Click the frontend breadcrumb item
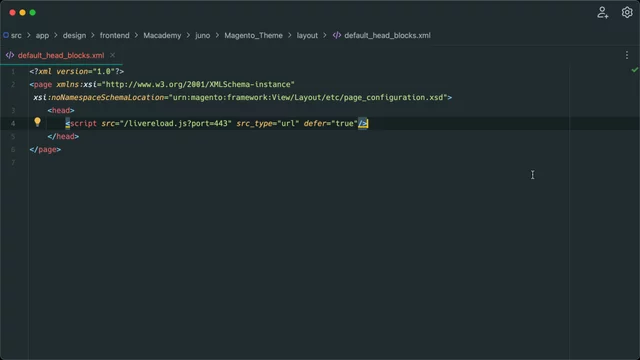This screenshot has height=360, width=640. [x=115, y=36]
